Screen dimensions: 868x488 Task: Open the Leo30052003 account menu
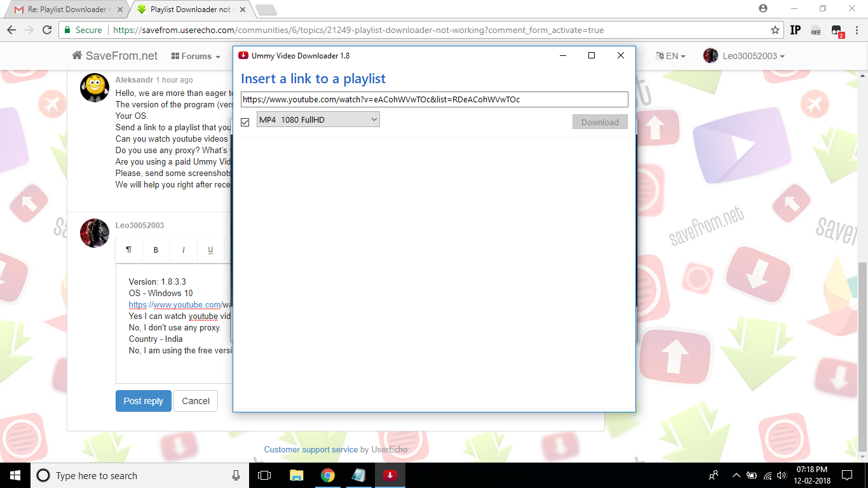[x=744, y=56]
